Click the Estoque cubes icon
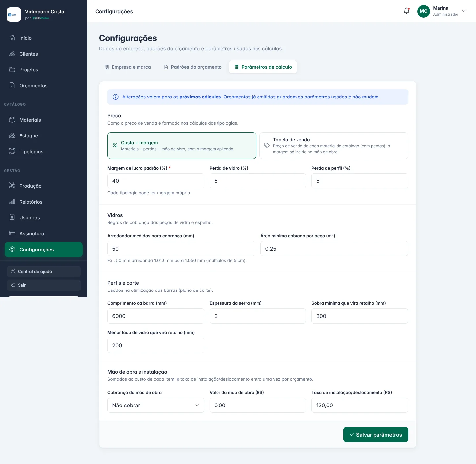This screenshot has height=464, width=476. (12, 135)
